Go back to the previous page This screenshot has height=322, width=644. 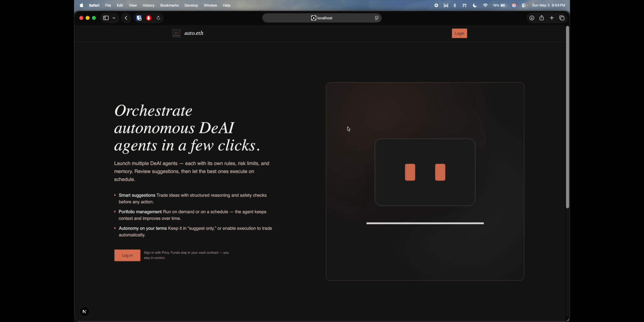(126, 18)
